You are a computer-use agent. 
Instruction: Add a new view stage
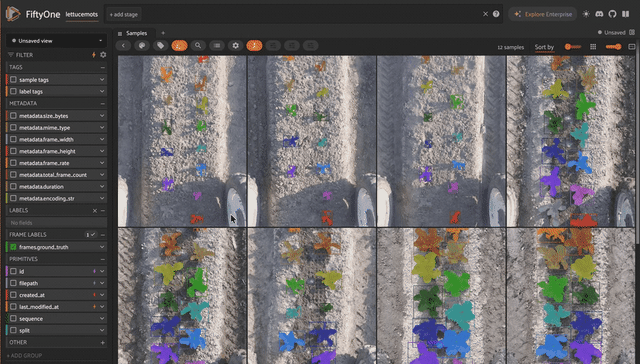(x=123, y=14)
